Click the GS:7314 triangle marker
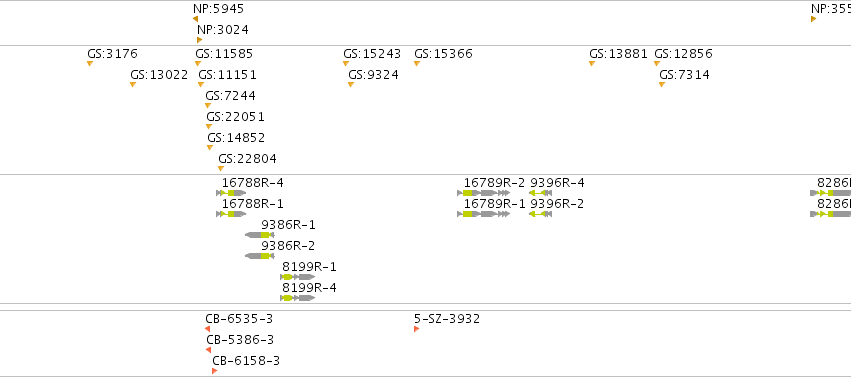The height and width of the screenshot is (377, 851). pos(662,85)
